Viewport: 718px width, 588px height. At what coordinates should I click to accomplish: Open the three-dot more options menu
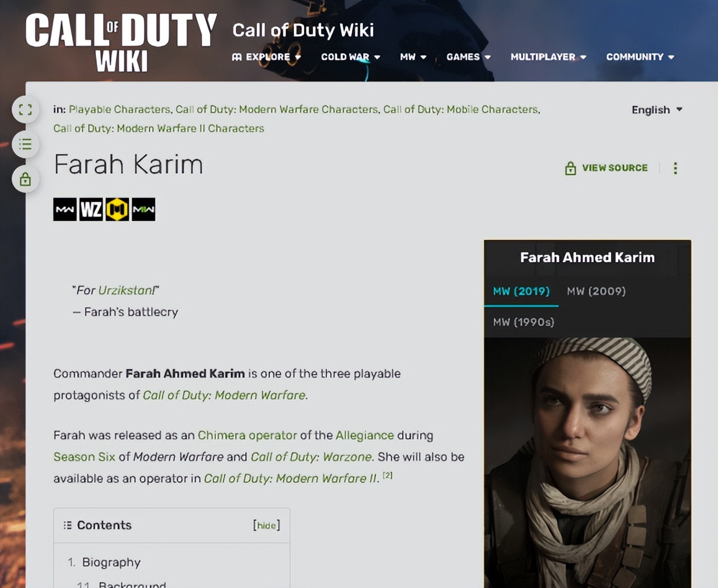675,168
